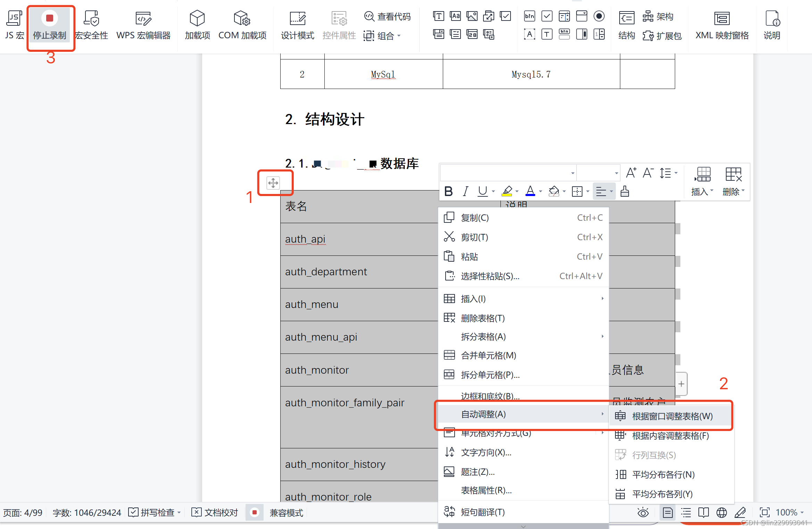Click the 文档校对 proofreading button in status bar

215,512
